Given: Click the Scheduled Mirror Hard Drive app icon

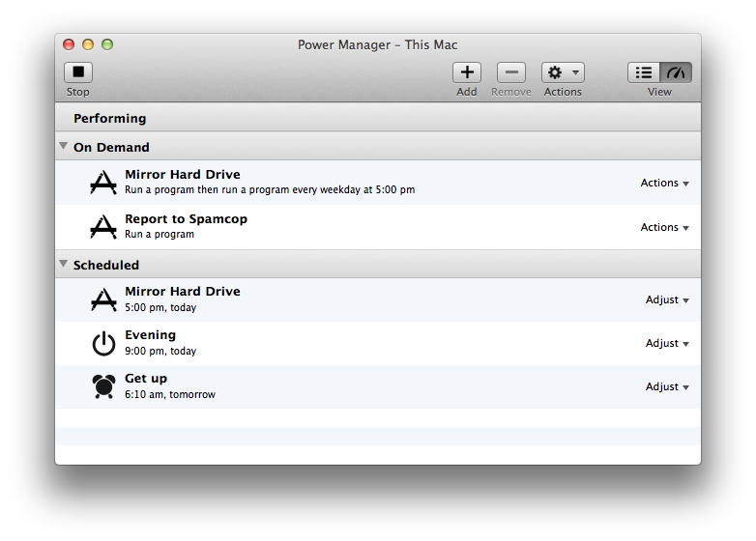Looking at the screenshot, I should point(103,299).
